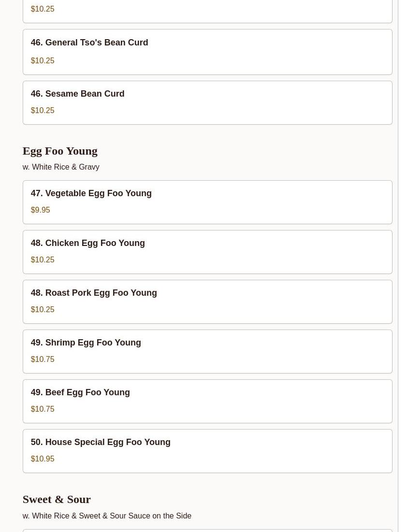Image resolution: width=408 pixels, height=532 pixels.
Task: Click the Sweet & Sour section heading
Action: pyautogui.click(x=57, y=499)
